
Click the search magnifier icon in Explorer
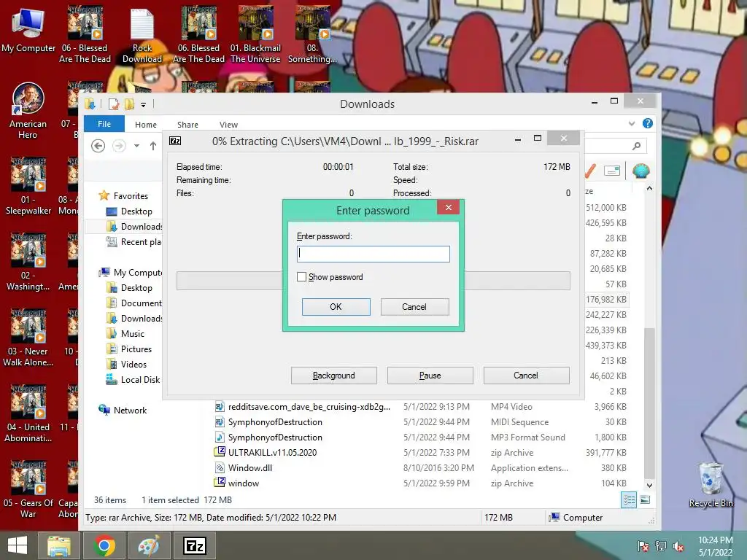pyautogui.click(x=636, y=146)
